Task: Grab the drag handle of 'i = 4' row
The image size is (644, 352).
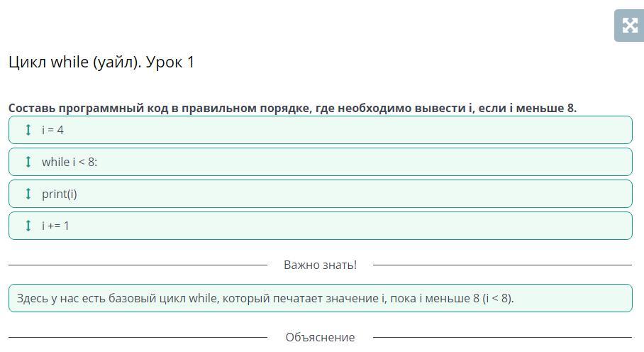Action: coord(28,130)
